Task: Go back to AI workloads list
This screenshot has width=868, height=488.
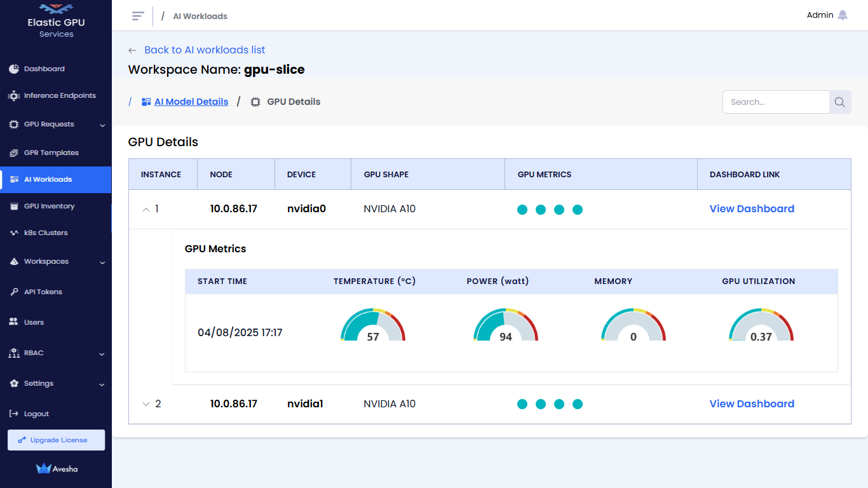Action: click(204, 50)
